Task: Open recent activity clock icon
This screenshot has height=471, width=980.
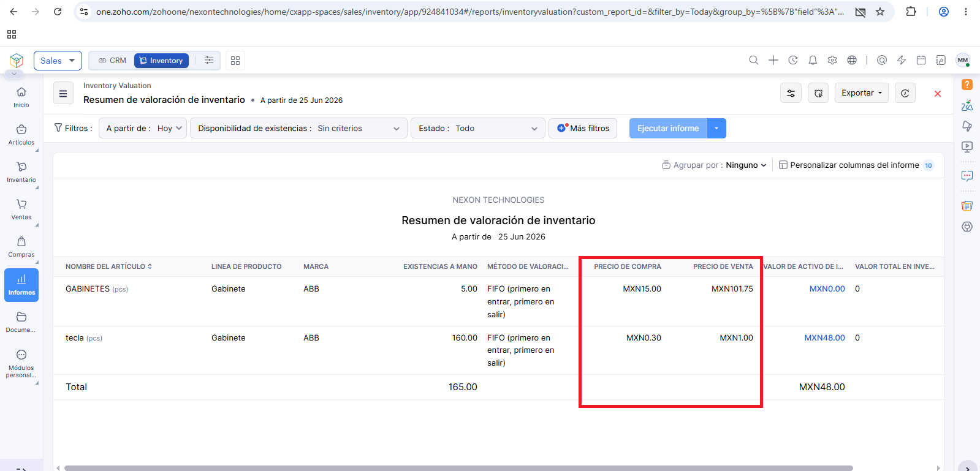Action: pos(793,60)
